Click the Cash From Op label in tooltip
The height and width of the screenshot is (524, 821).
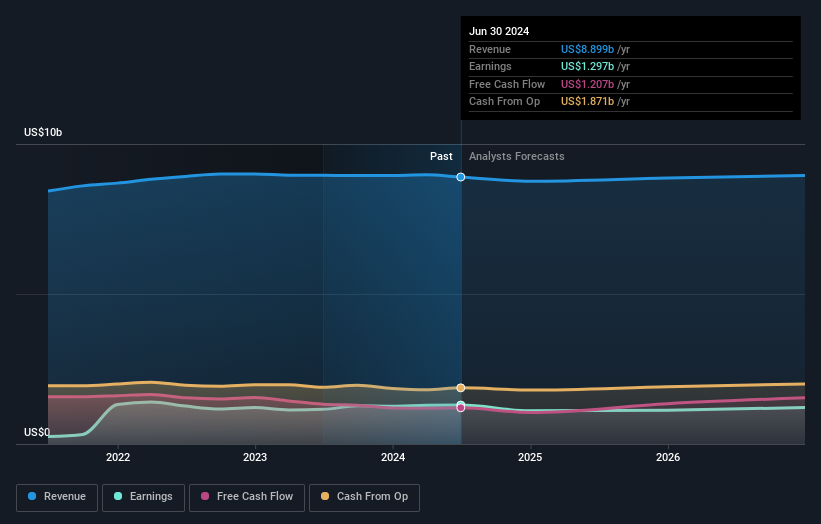coord(504,102)
